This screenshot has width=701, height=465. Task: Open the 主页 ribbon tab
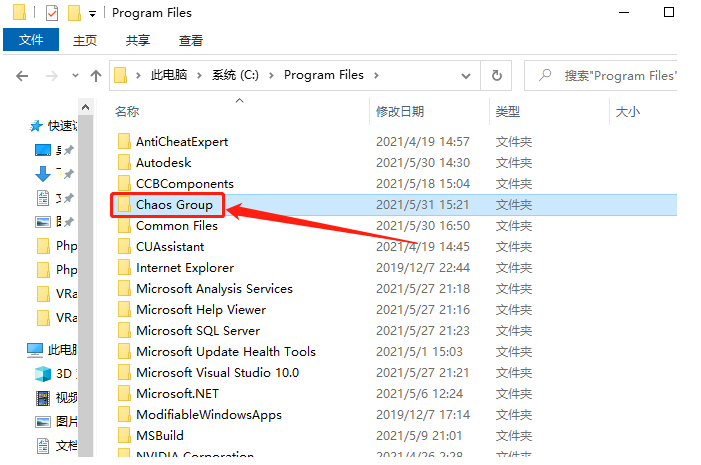point(84,40)
